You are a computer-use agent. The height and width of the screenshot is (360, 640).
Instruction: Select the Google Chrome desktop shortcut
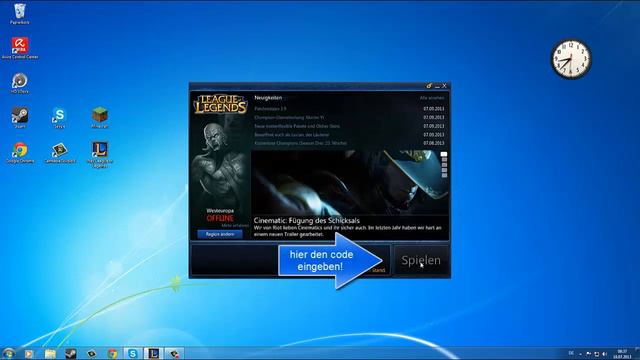tap(20, 152)
